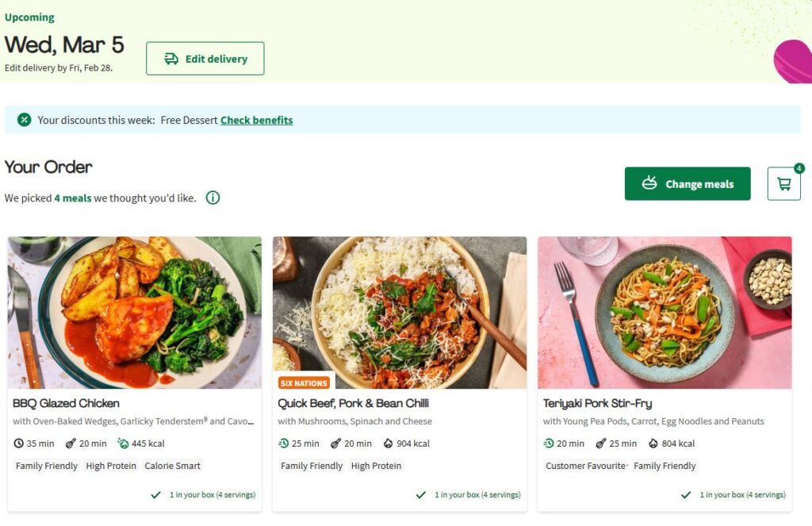
Task: Toggle the in-your-box checkmark on Teriyaki Pork Stir-Fry
Action: coord(686,494)
